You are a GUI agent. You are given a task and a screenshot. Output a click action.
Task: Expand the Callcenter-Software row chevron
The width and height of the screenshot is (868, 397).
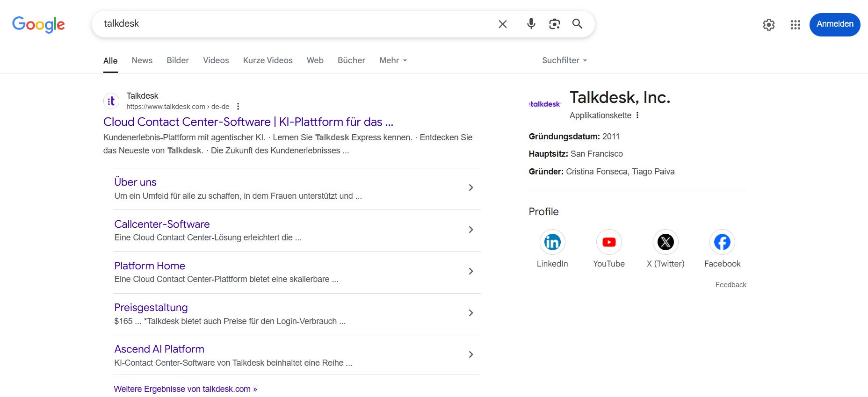tap(471, 230)
